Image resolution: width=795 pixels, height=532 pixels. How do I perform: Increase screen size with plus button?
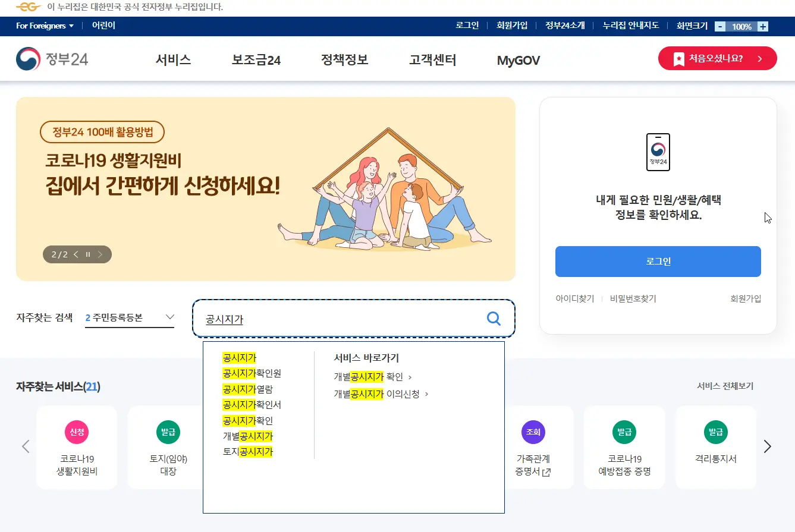(x=763, y=26)
